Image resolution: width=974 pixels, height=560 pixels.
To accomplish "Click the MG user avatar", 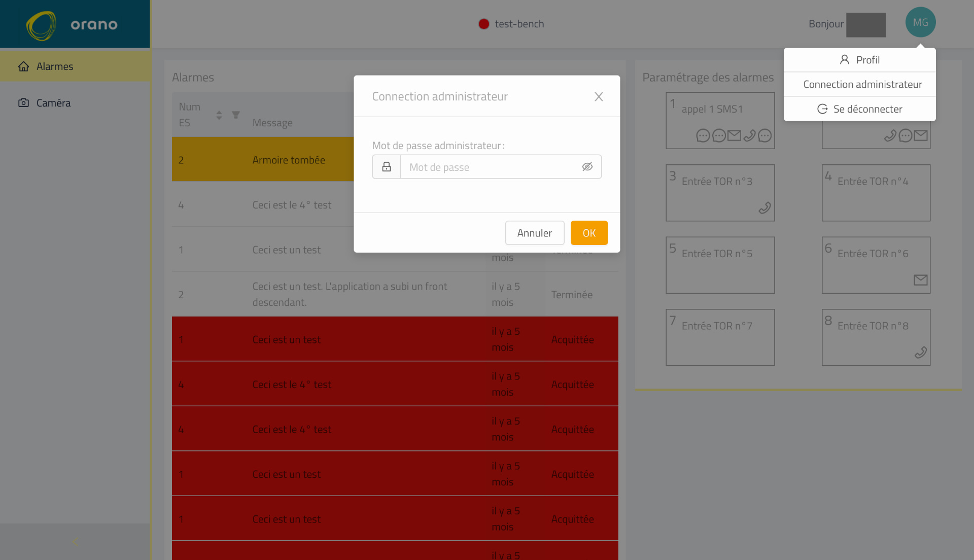I will coord(920,22).
